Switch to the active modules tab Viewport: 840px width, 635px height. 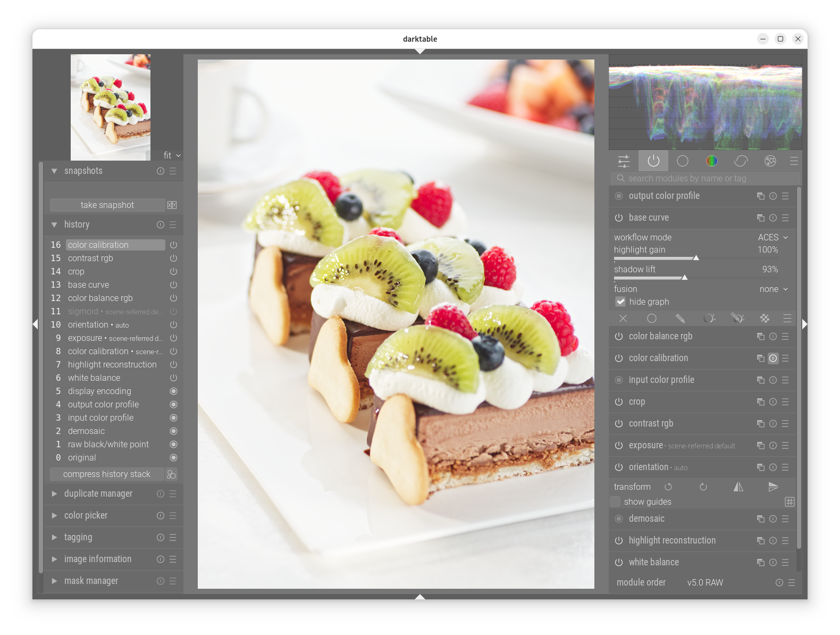click(653, 161)
